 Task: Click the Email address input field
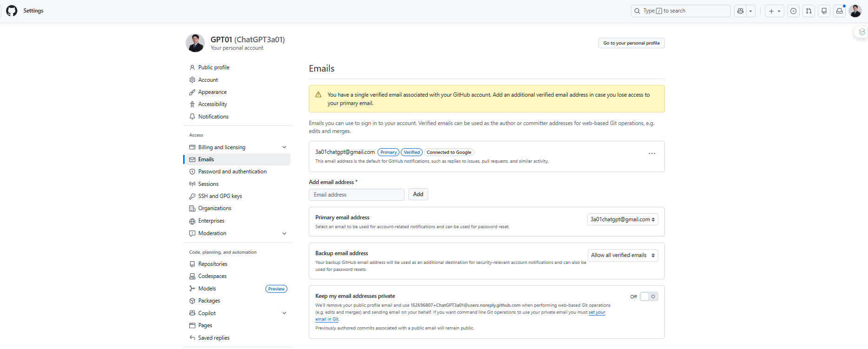pos(356,195)
